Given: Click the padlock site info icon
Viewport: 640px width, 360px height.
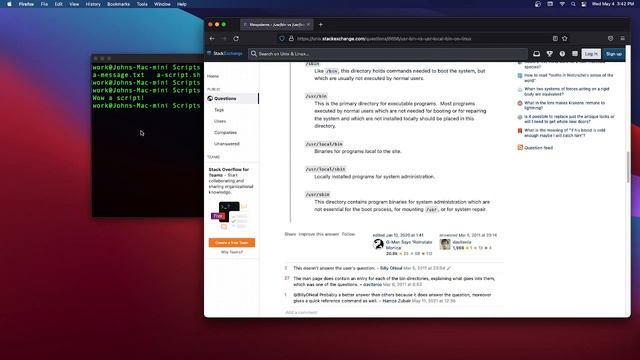Looking at the screenshot, I should (x=291, y=38).
